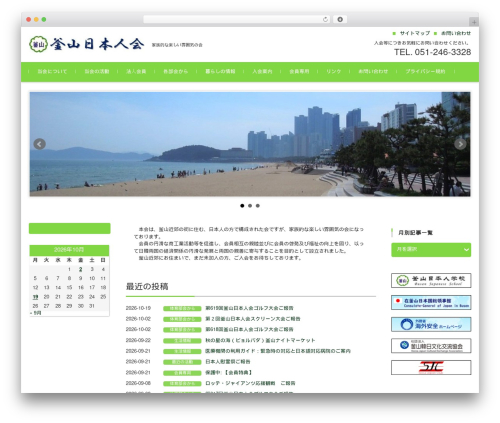Open お問い合わせ in the green navigation bar
This screenshot has height=423, width=500.
point(373,71)
